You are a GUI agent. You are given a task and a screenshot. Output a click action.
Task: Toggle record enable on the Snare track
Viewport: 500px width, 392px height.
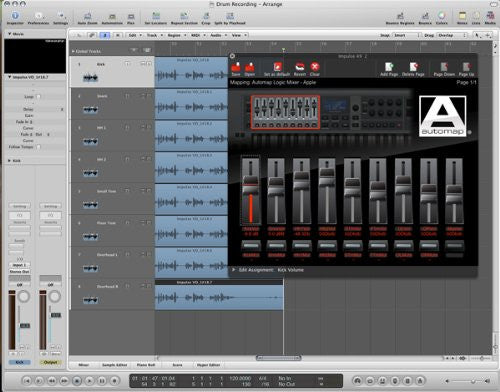coord(127,96)
